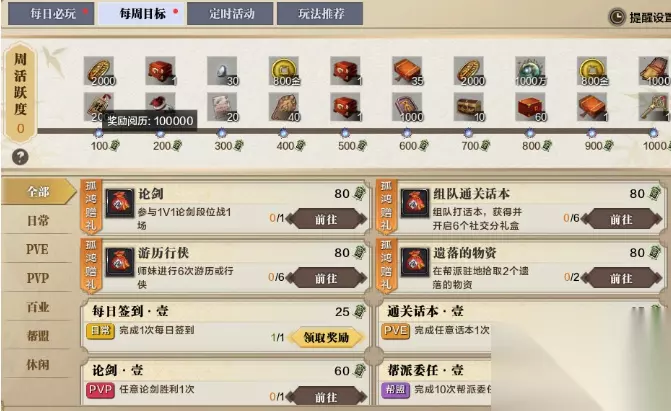Select the PVE category in sidebar

coord(38,249)
